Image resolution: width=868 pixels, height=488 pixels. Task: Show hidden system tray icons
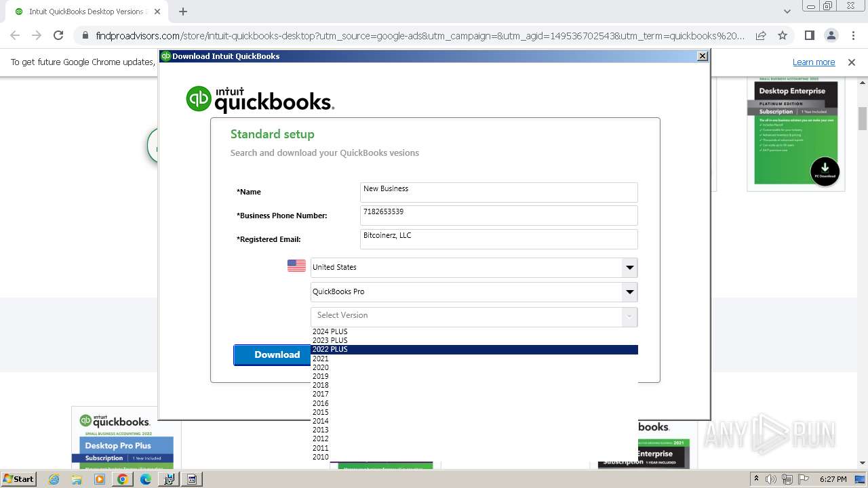tap(757, 479)
